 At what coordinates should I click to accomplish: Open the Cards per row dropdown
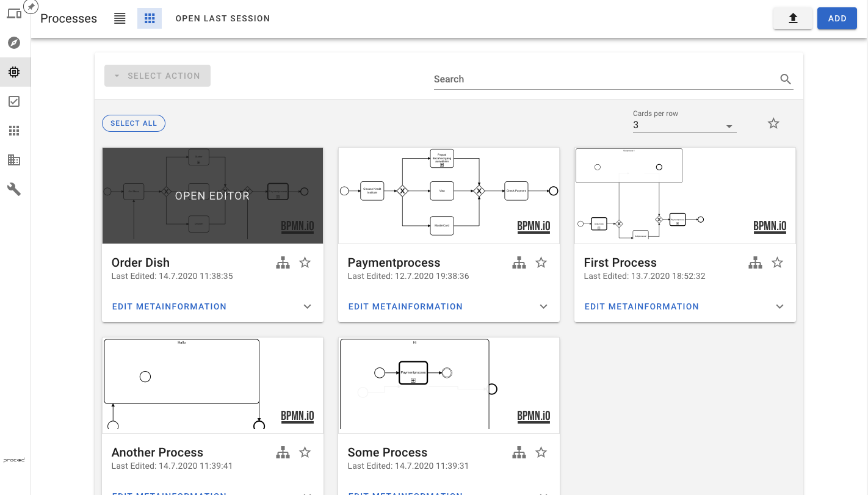(x=684, y=125)
